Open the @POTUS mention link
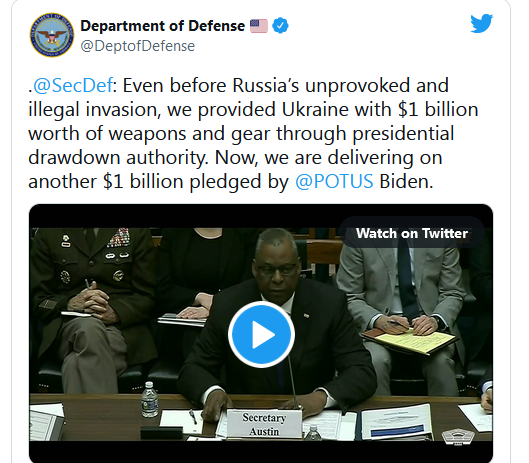529x463 pixels. point(334,182)
